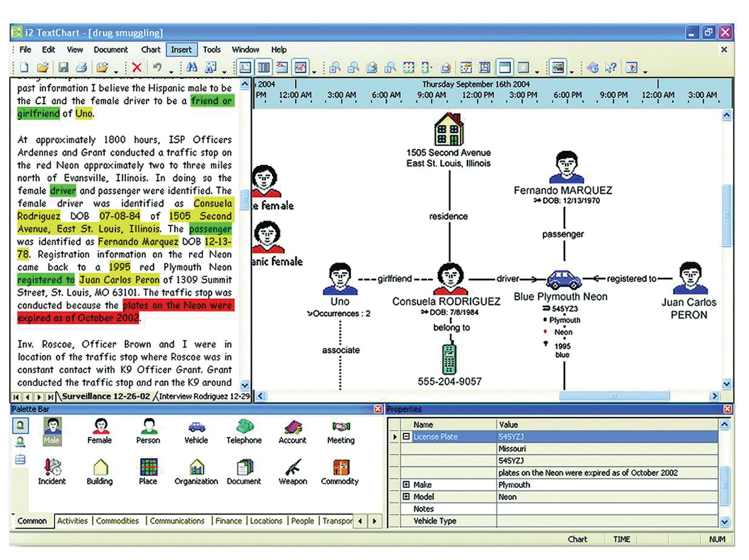Viewport: 749px width, 560px height.
Task: Select the Vehicle icon in the Palette Bar
Action: coord(196,430)
